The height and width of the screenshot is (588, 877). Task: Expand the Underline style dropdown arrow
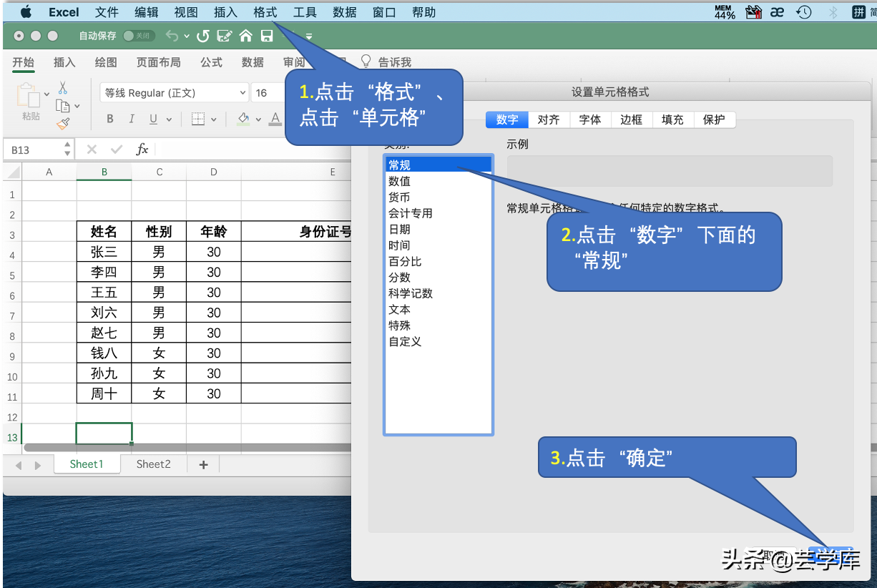click(x=168, y=120)
